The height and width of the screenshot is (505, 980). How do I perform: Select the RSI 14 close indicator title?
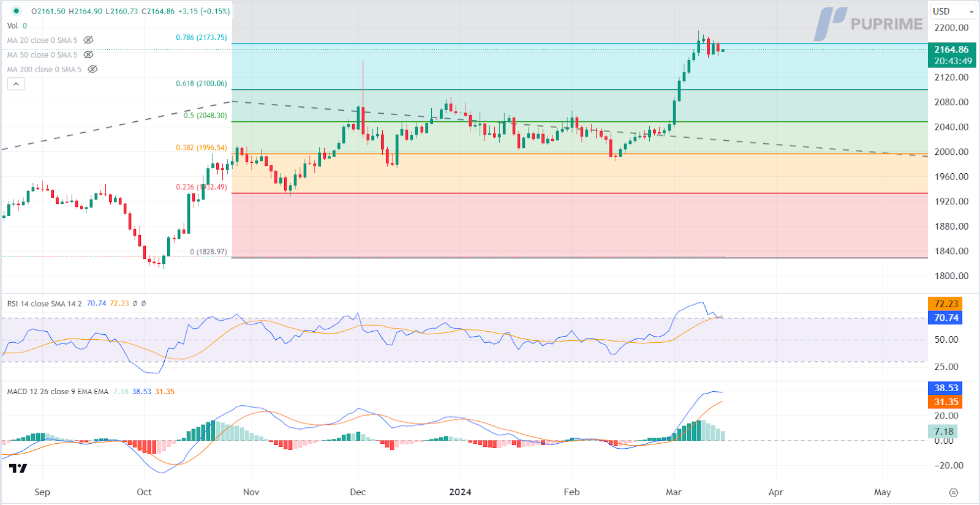[x=44, y=304]
